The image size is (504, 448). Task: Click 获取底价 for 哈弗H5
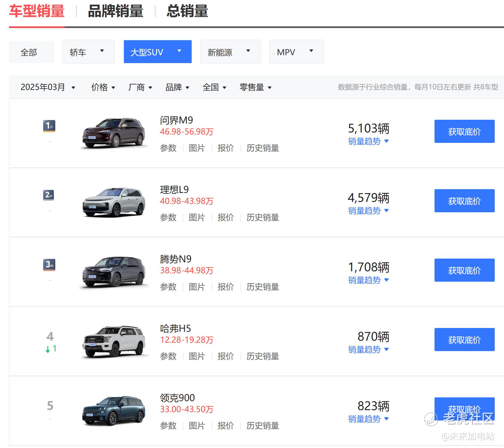[464, 340]
